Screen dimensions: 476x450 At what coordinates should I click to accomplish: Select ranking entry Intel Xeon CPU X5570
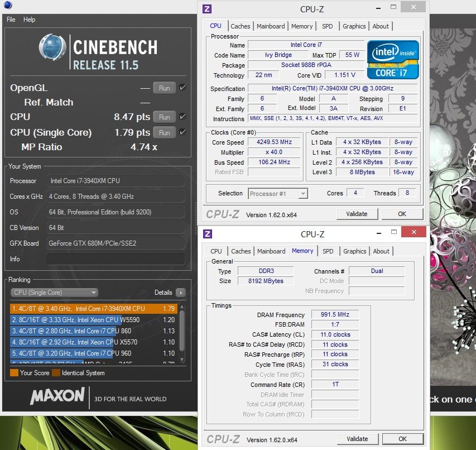pyautogui.click(x=94, y=342)
